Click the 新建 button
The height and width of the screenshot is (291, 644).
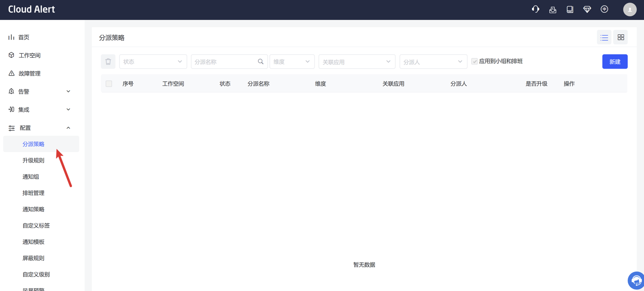tap(615, 62)
